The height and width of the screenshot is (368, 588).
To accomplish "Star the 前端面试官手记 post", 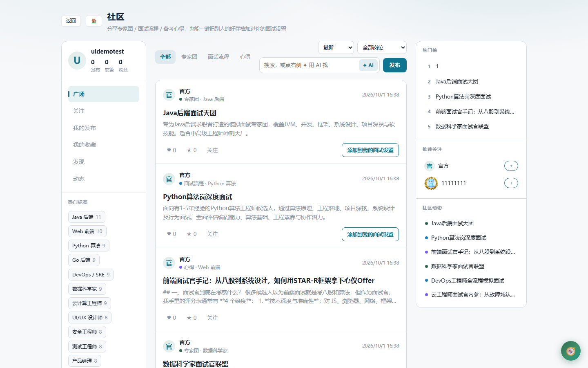I will [192, 318].
